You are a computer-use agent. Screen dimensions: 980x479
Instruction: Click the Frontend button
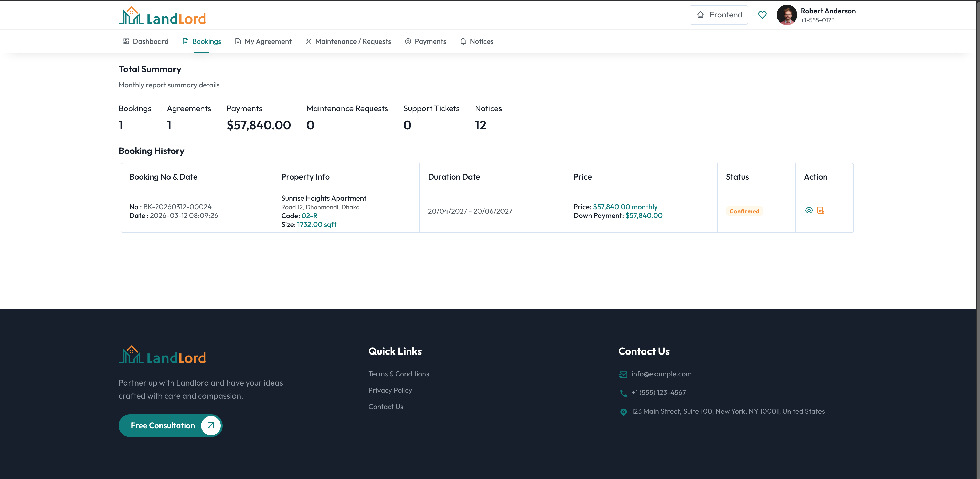pos(719,14)
